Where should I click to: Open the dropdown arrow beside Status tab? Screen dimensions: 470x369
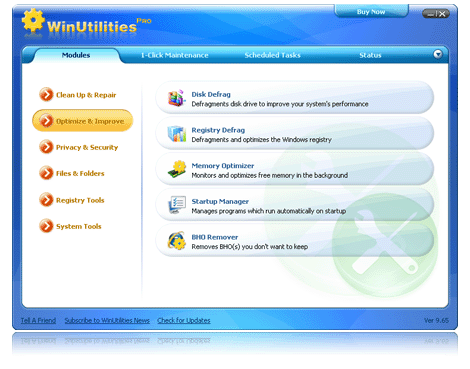[x=438, y=54]
